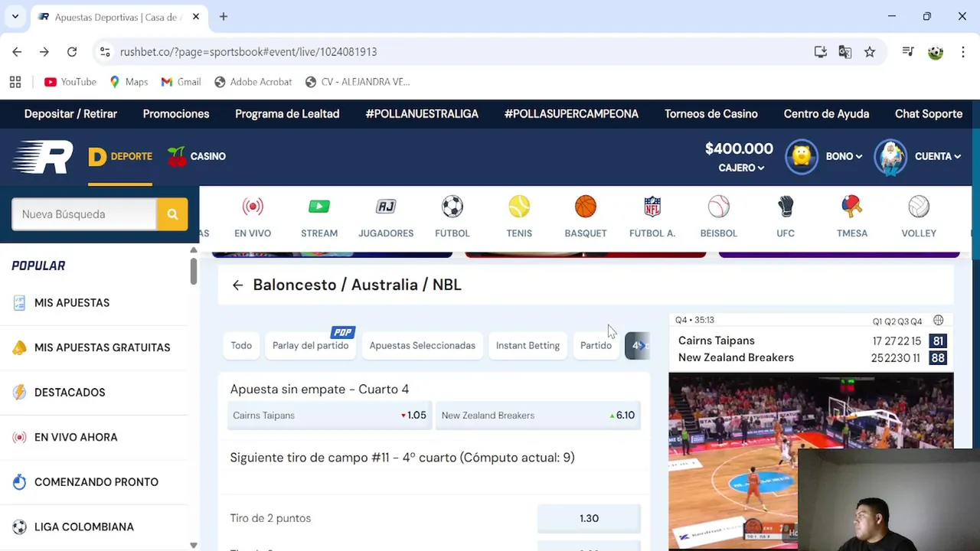Click the Nueva Búsqueda search field

click(84, 214)
